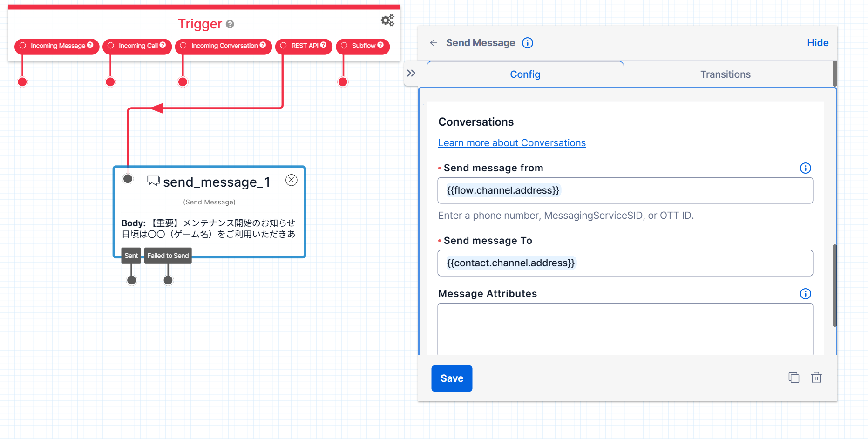
Task: Collapse the panel with the double-chevron
Action: pos(412,73)
